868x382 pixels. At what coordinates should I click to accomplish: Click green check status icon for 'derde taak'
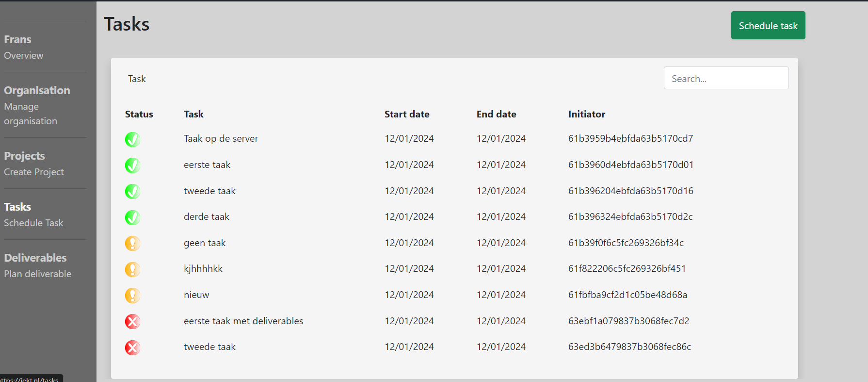[x=132, y=217]
